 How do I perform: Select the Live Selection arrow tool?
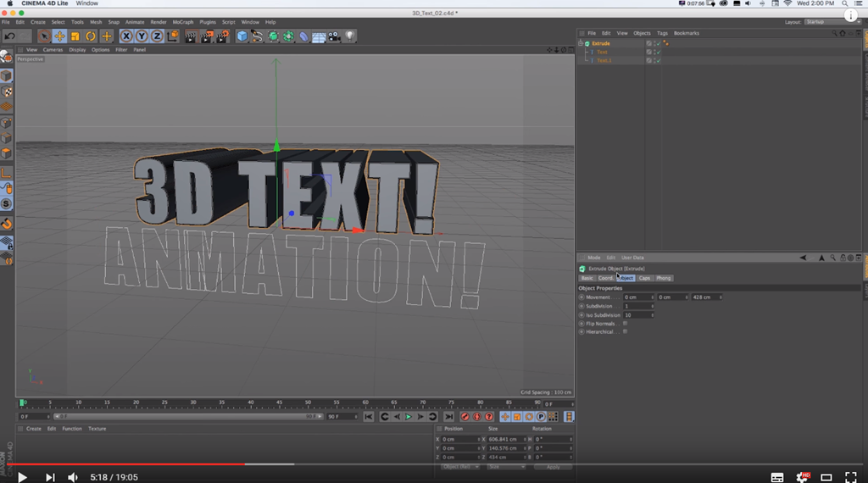(44, 36)
